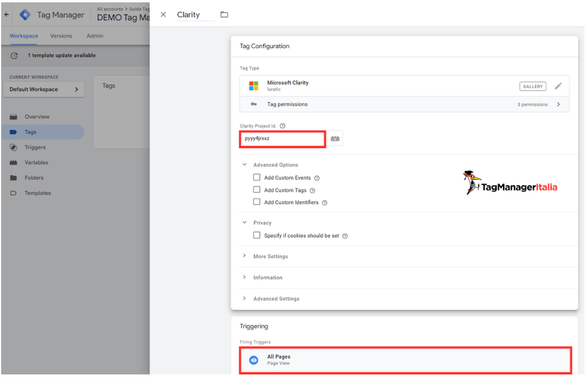
Task: Click the pencil edit icon for tag type
Action: pos(558,86)
